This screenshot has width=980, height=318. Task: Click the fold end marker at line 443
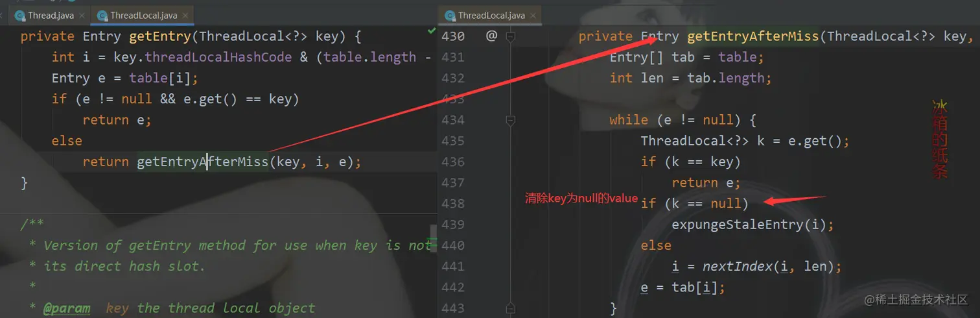click(510, 307)
